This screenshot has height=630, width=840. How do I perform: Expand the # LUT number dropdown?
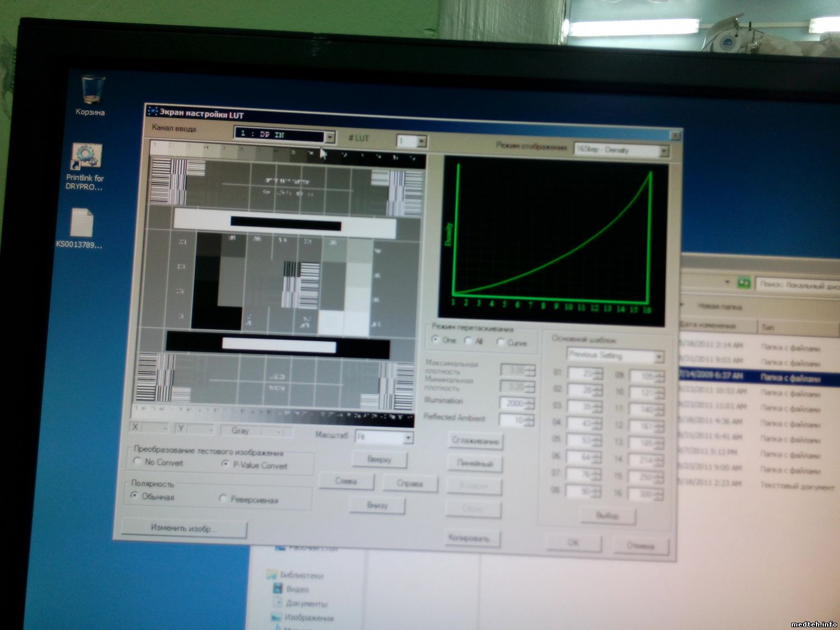422,141
